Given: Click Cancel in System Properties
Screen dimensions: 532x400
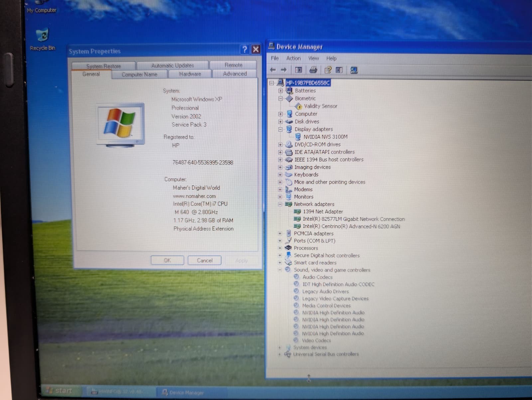Looking at the screenshot, I should point(204,260).
